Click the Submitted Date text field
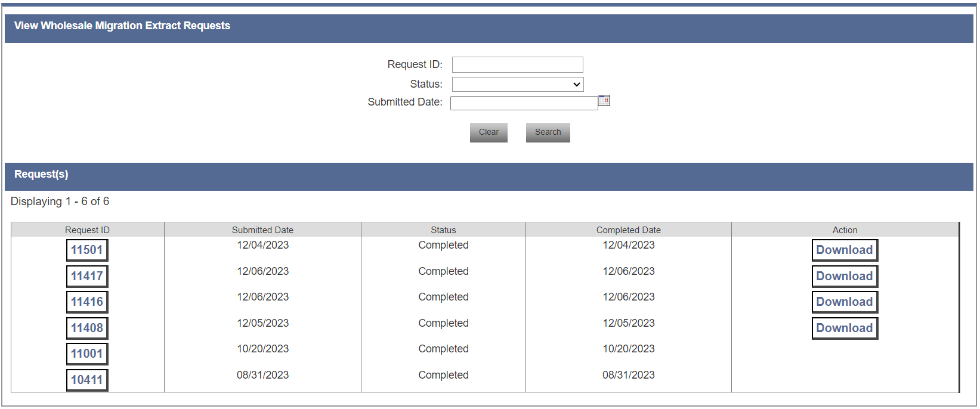The image size is (980, 409). [x=523, y=103]
